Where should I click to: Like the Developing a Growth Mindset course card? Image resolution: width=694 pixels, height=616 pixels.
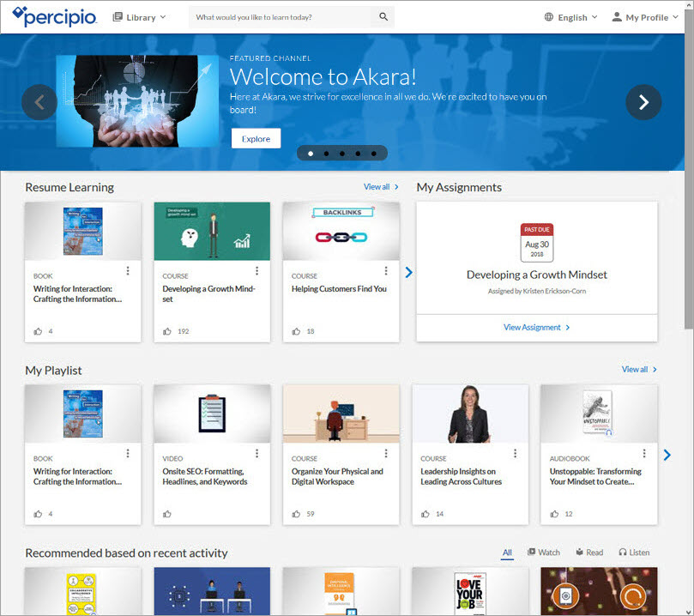pyautogui.click(x=167, y=331)
